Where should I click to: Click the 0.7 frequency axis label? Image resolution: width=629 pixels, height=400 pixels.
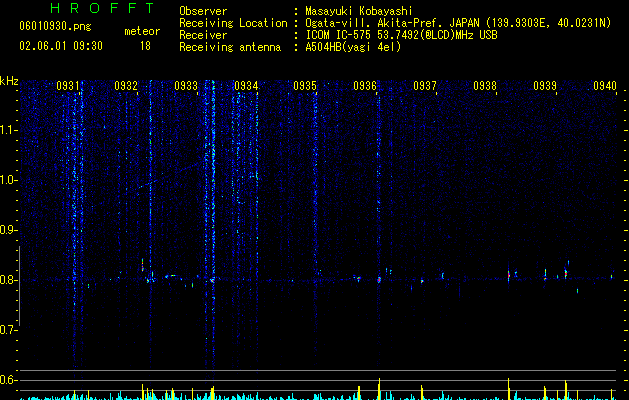(9, 330)
